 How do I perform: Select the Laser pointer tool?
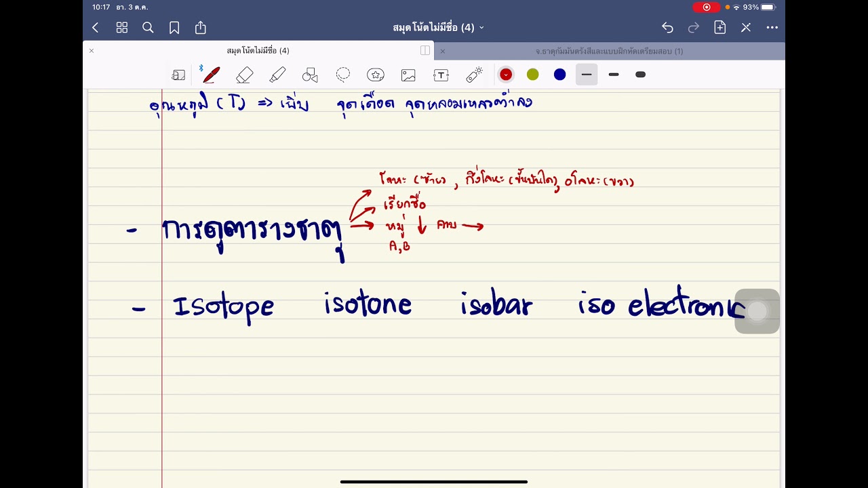(475, 75)
